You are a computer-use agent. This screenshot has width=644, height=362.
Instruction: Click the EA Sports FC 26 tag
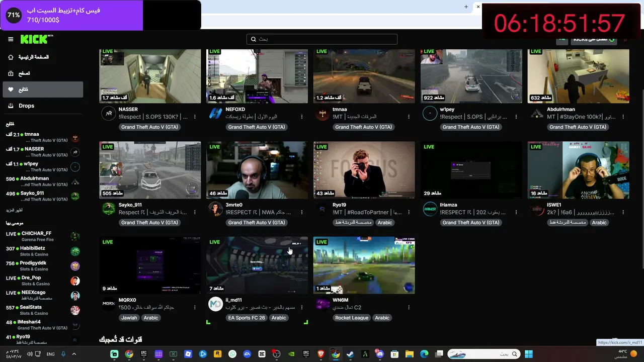(x=247, y=318)
